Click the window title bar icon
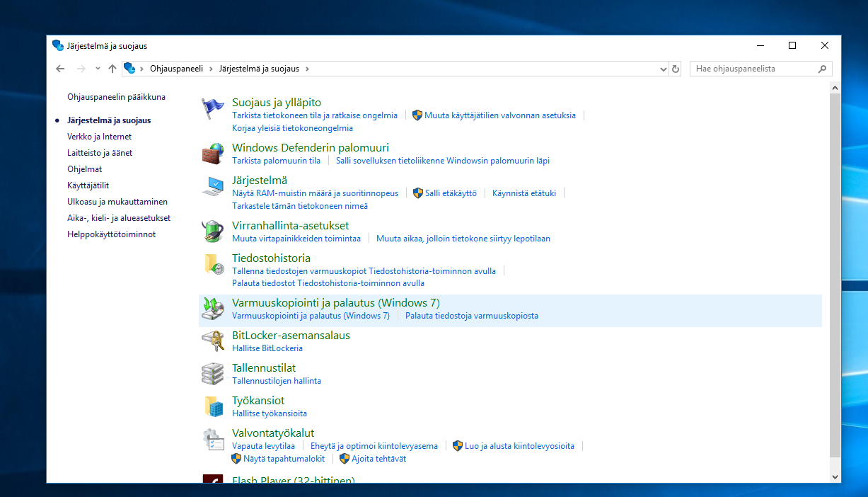868x497 pixels. [58, 45]
